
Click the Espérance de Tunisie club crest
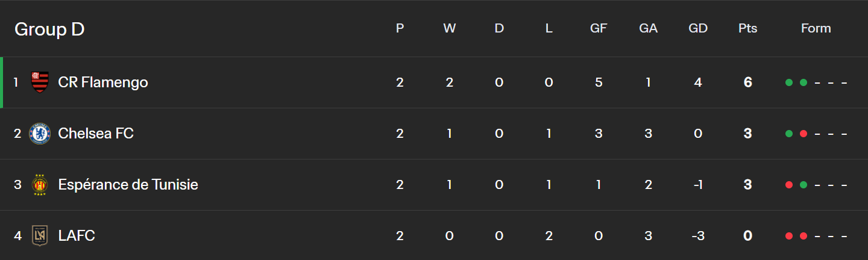pos(40,185)
